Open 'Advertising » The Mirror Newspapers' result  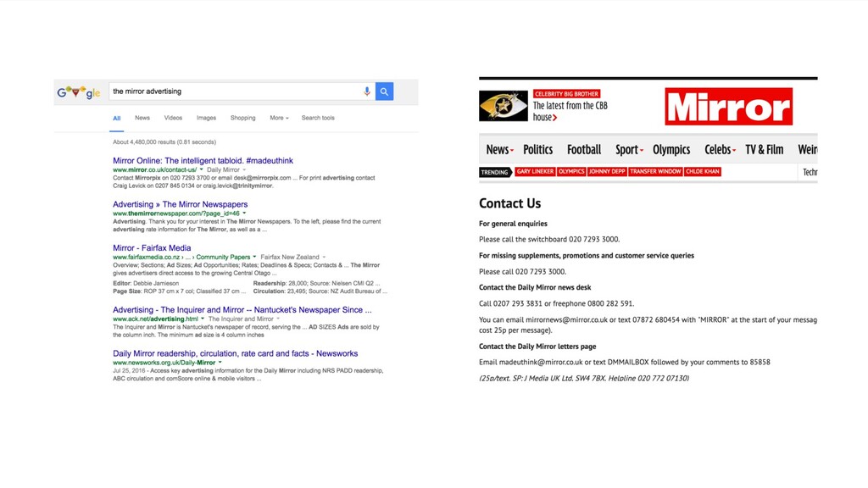tap(180, 204)
